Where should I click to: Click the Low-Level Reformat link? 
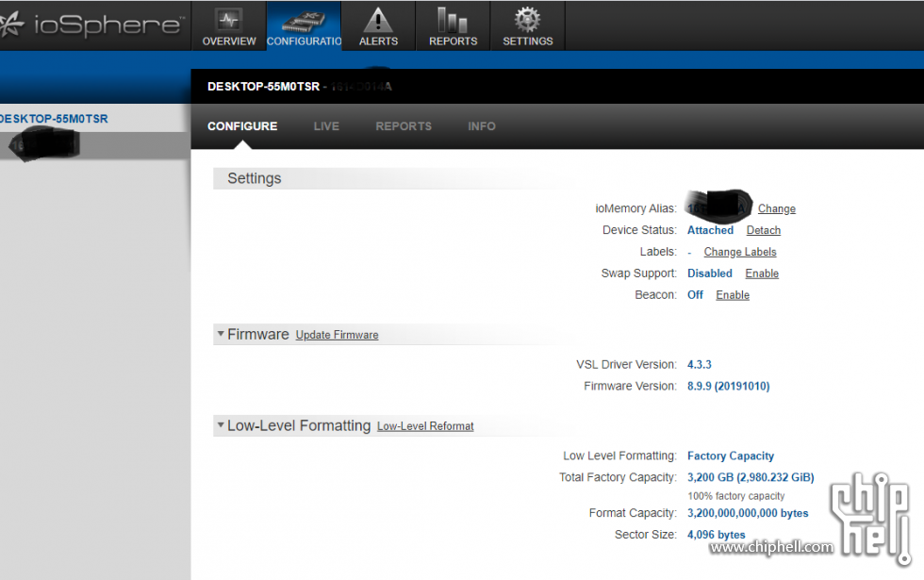[x=425, y=426]
